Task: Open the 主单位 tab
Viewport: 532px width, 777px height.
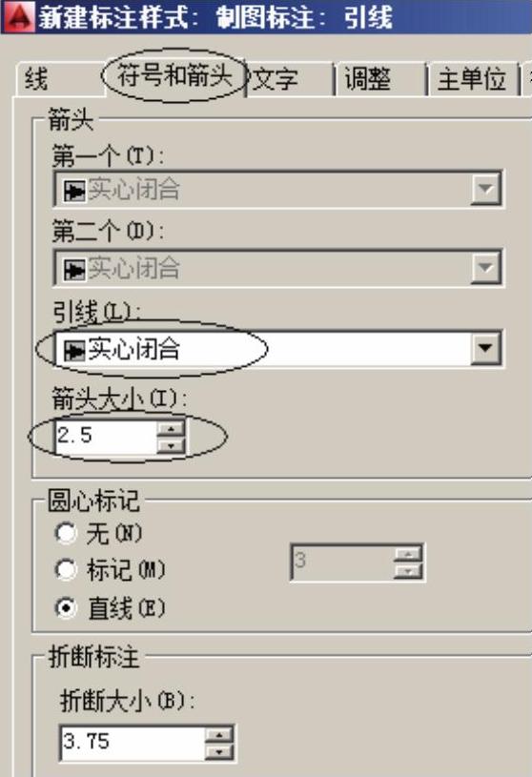Action: pos(472,79)
